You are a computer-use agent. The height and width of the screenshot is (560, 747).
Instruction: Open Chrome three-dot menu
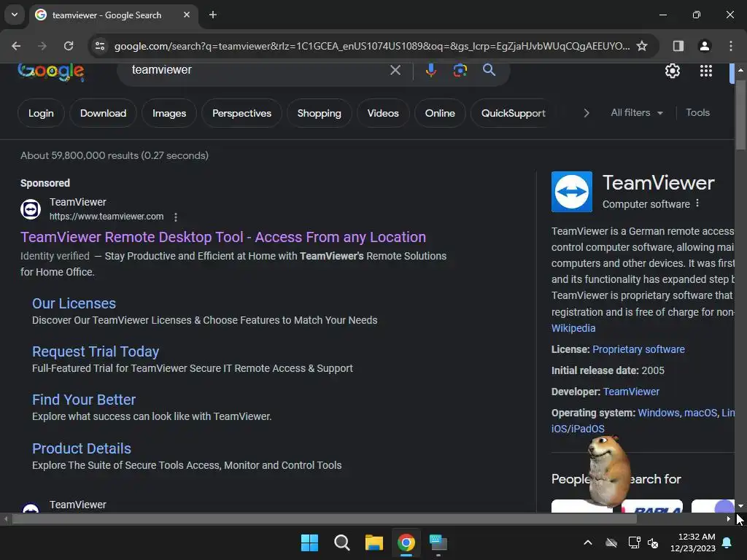pos(731,46)
